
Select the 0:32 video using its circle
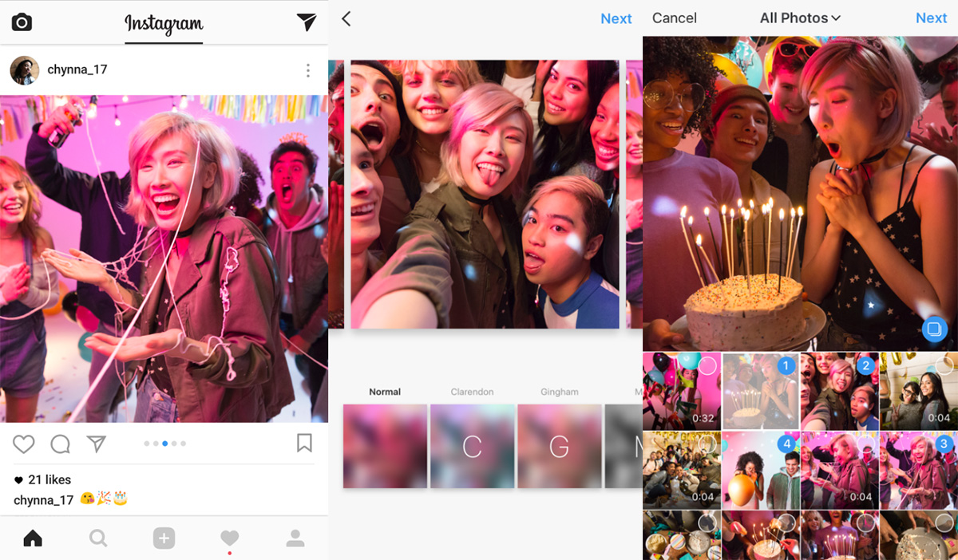707,366
